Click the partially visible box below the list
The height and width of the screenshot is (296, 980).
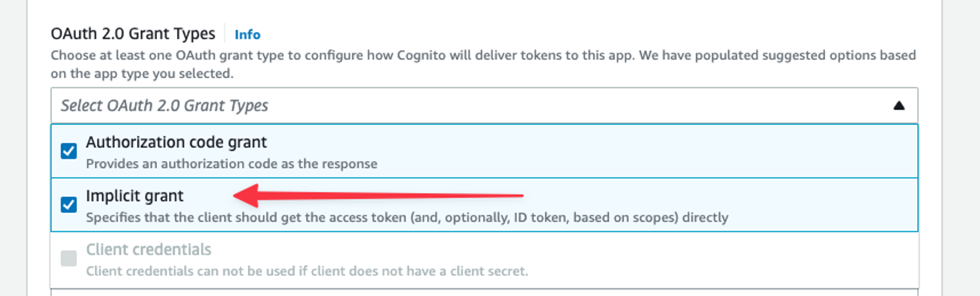click(484, 293)
